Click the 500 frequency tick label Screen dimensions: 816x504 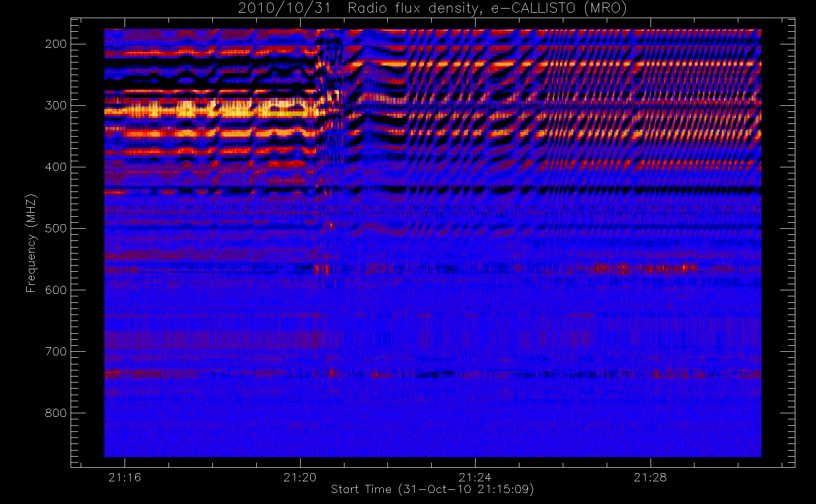click(x=55, y=228)
